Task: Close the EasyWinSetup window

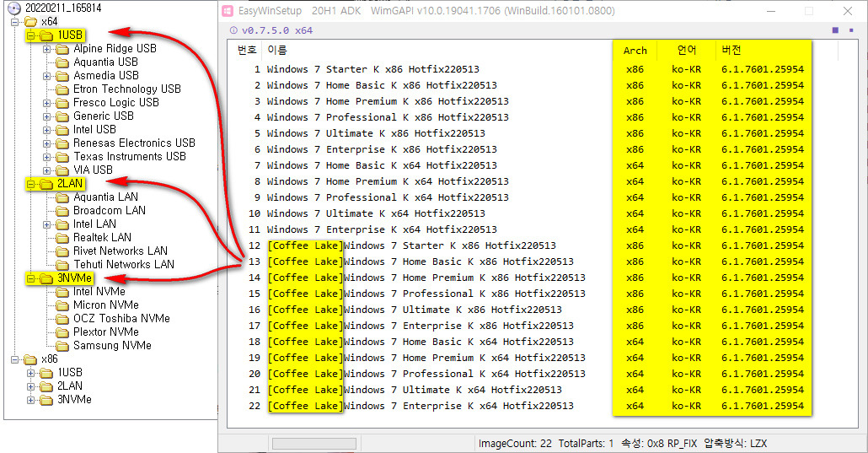Action: (x=848, y=11)
